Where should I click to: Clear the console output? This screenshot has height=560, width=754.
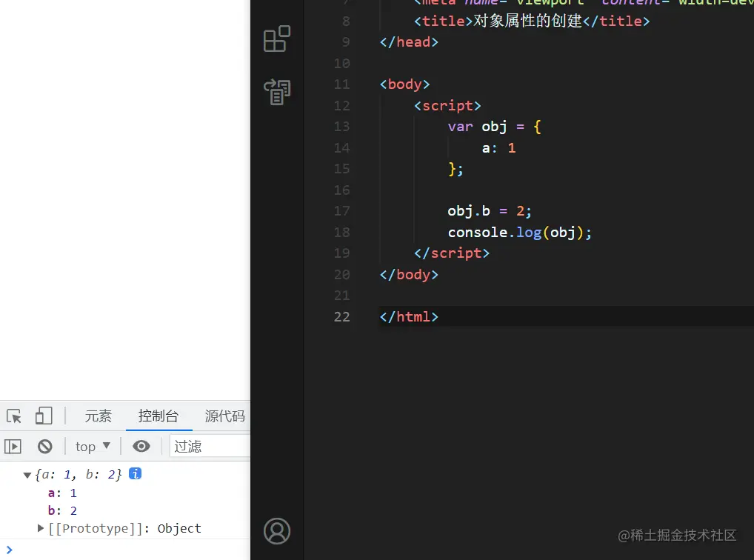pyautogui.click(x=44, y=447)
